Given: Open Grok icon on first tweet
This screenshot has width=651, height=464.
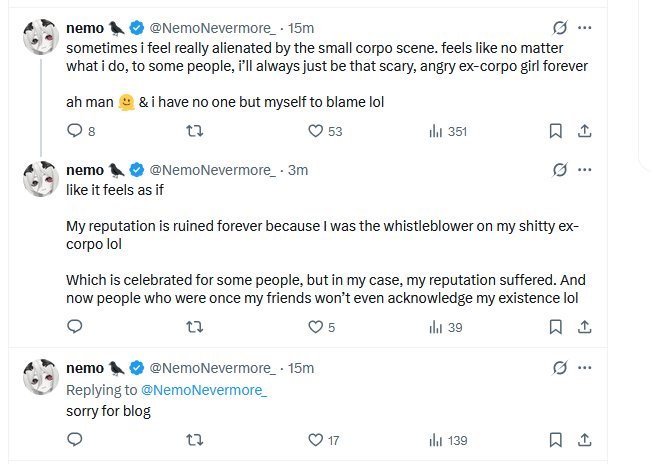Looking at the screenshot, I should coord(561,28).
